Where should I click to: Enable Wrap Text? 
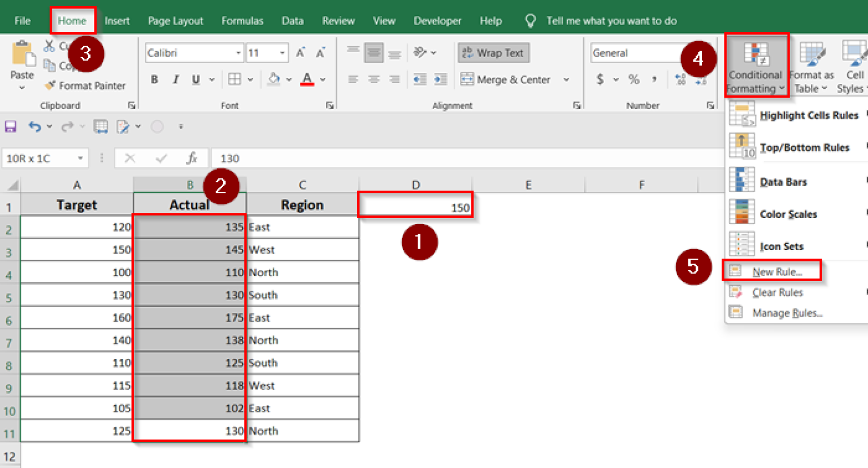[493, 53]
